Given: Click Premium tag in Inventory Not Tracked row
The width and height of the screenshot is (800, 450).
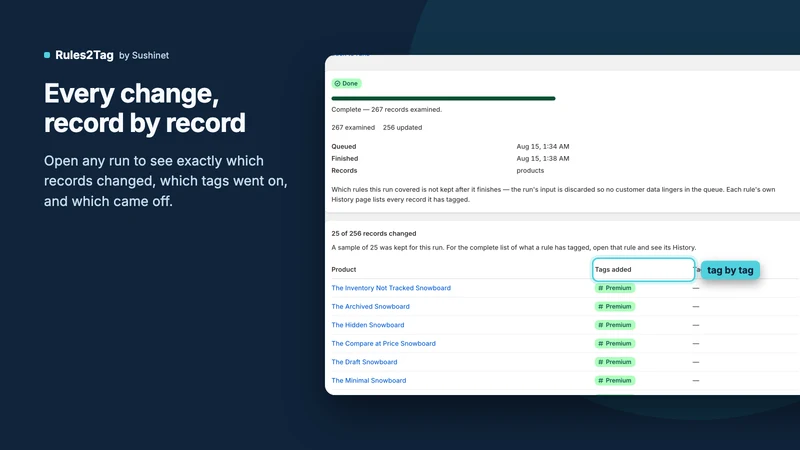Looking at the screenshot, I should [615, 288].
